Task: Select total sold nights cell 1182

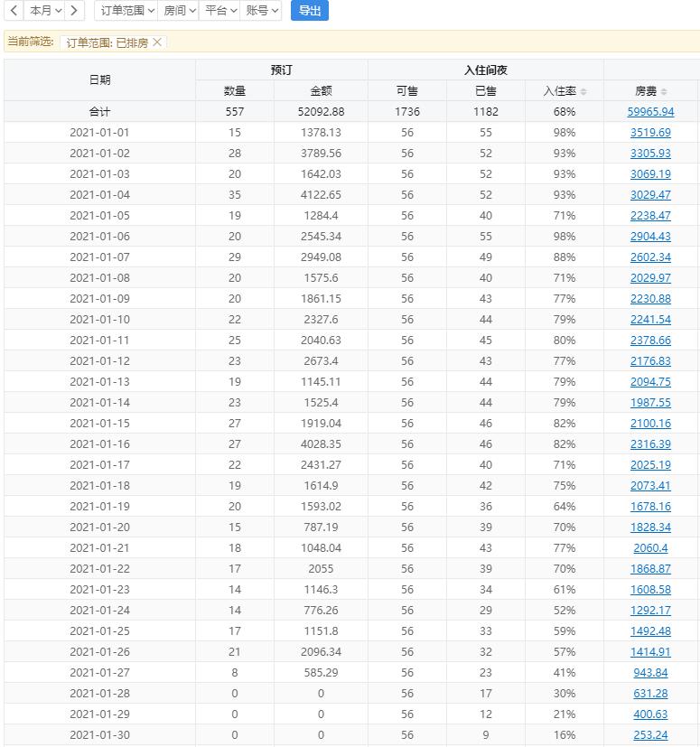Action: coord(486,111)
